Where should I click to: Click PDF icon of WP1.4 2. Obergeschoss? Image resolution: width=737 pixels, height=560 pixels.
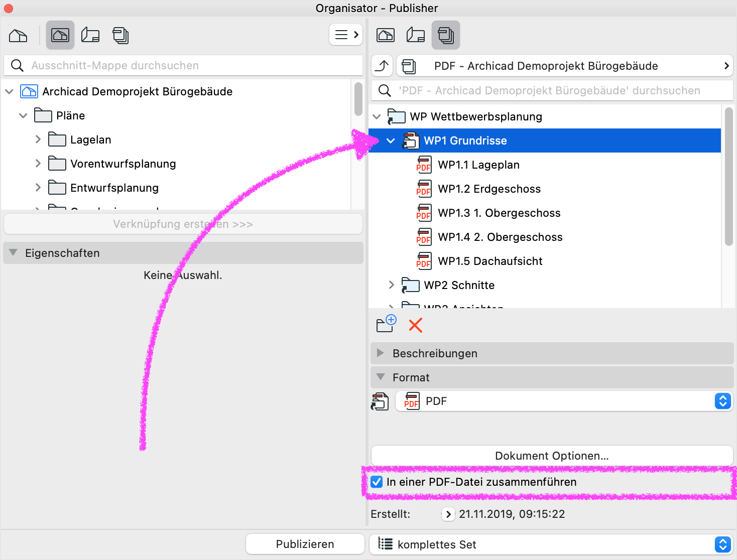point(424,237)
